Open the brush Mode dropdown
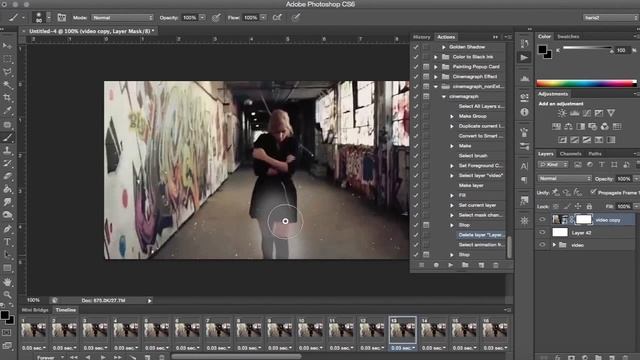 pos(122,18)
